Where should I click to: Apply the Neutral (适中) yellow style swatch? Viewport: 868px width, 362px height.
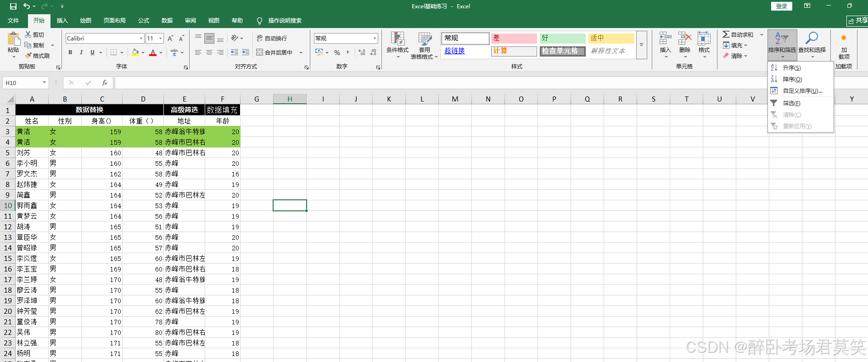click(611, 38)
